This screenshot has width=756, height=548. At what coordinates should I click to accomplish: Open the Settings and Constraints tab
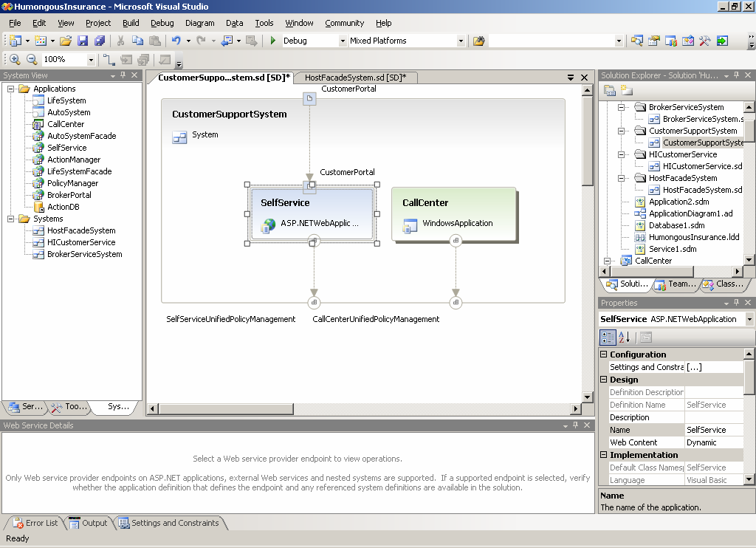point(169,523)
